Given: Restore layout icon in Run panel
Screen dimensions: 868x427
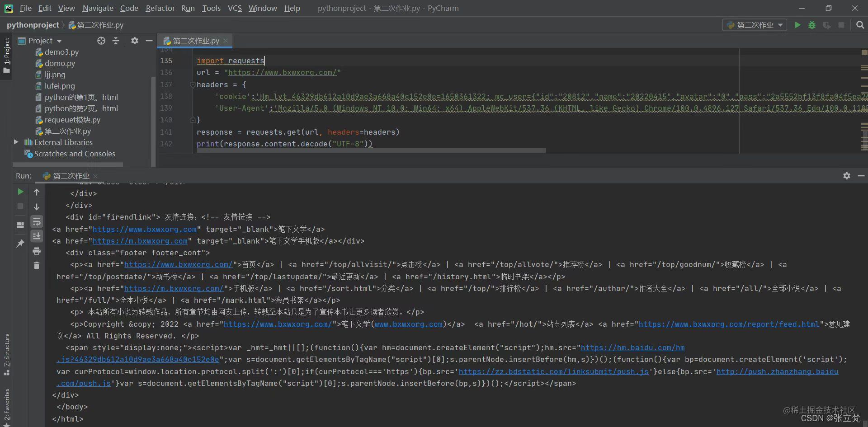Looking at the screenshot, I should [x=20, y=225].
